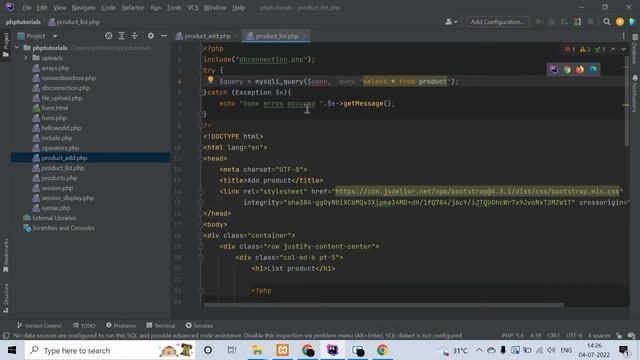
Task: Click the Windows search box
Action: click(110, 350)
